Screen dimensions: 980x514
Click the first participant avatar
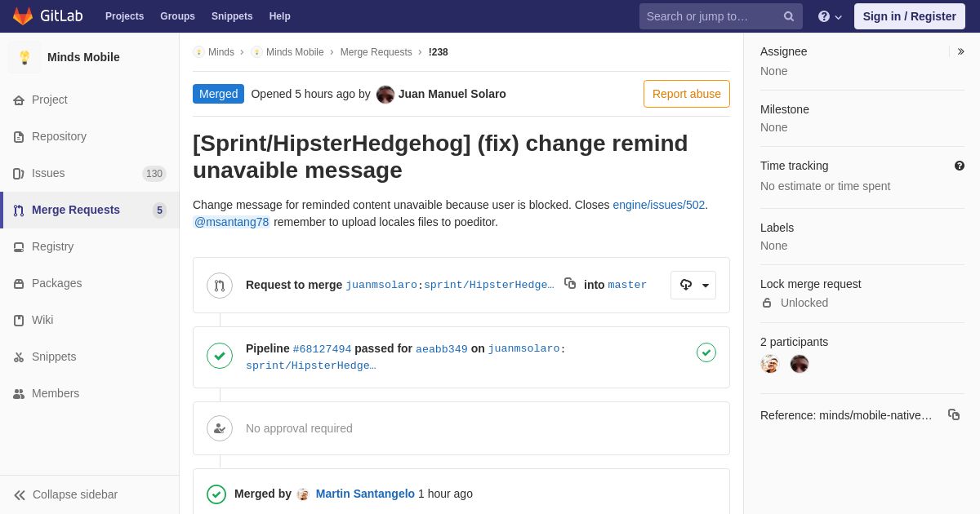pyautogui.click(x=770, y=364)
